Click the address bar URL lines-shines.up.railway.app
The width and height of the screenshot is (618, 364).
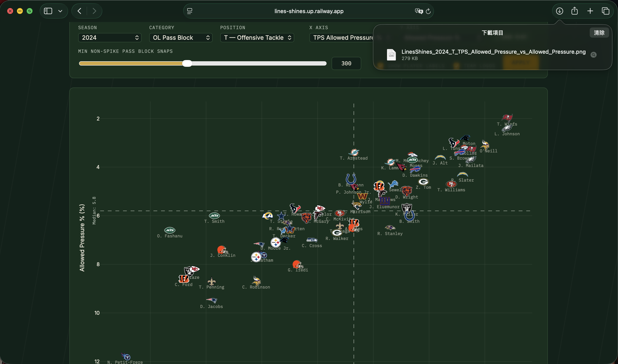309,11
